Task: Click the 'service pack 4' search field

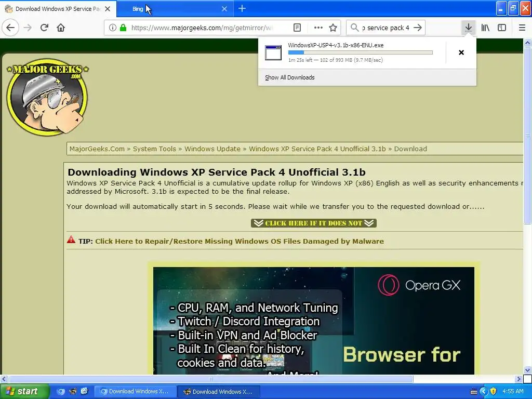Action: coord(386,28)
